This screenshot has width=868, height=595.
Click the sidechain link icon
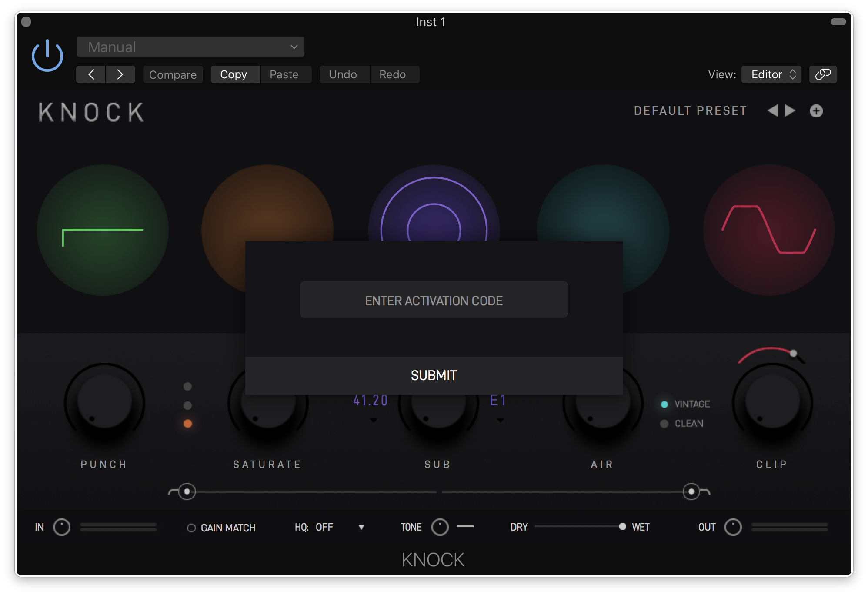tap(823, 74)
